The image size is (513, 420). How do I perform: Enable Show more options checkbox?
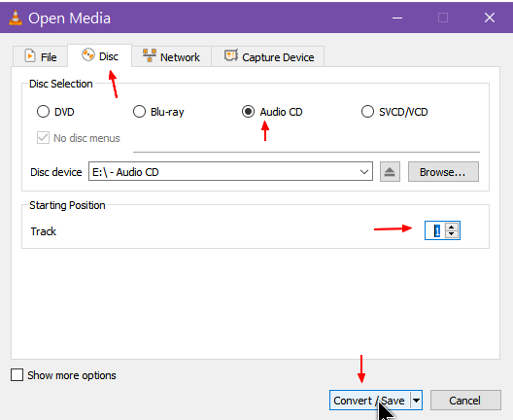coord(17,375)
